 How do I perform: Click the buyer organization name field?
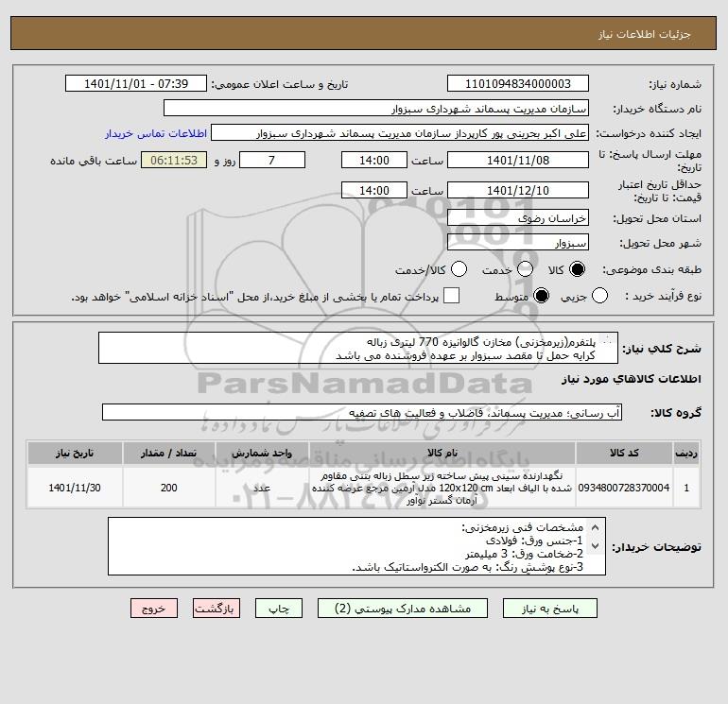[x=376, y=108]
